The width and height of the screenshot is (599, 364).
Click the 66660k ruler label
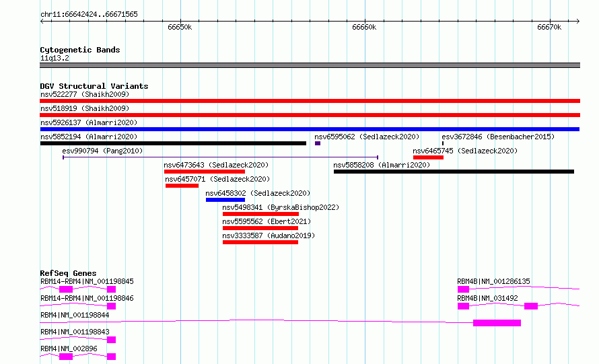point(364,27)
